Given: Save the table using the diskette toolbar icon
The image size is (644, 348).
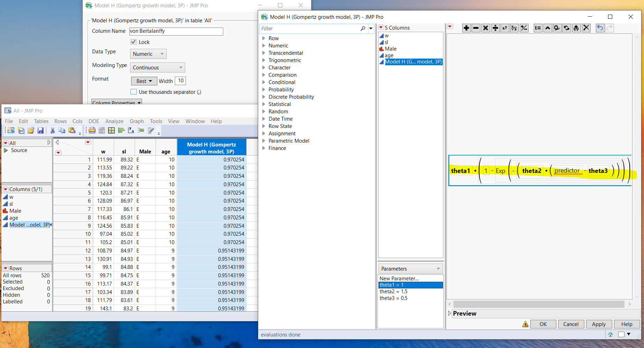Looking at the screenshot, I should click(41, 130).
